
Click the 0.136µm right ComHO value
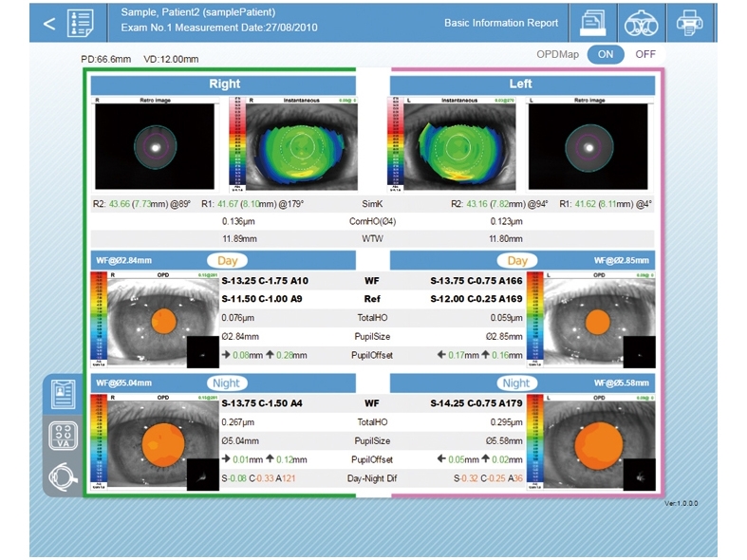pos(238,221)
